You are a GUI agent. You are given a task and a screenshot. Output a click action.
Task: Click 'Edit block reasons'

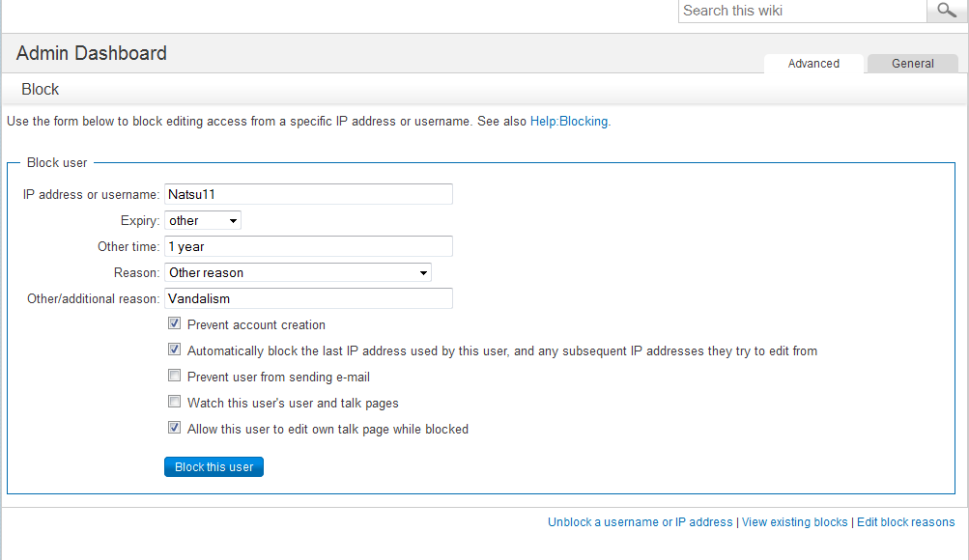905,521
